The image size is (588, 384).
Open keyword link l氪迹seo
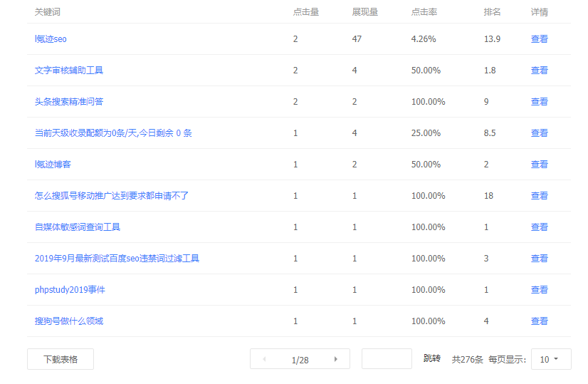tap(51, 39)
